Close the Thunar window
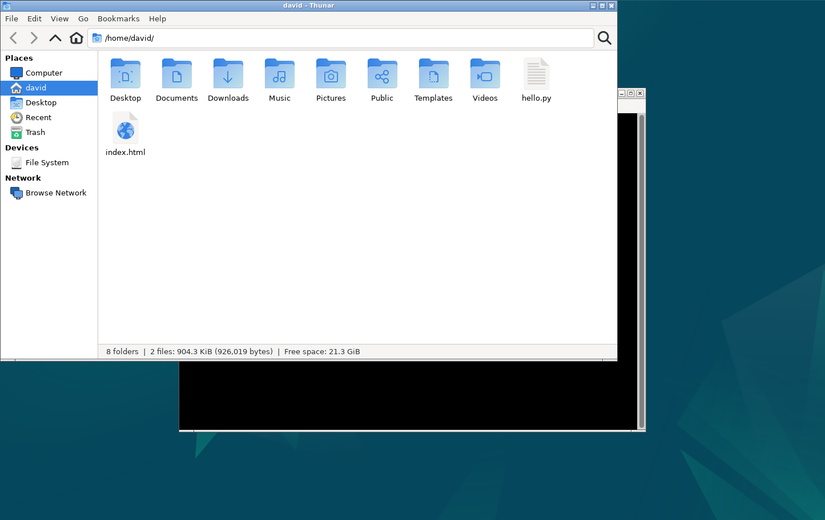 point(611,6)
